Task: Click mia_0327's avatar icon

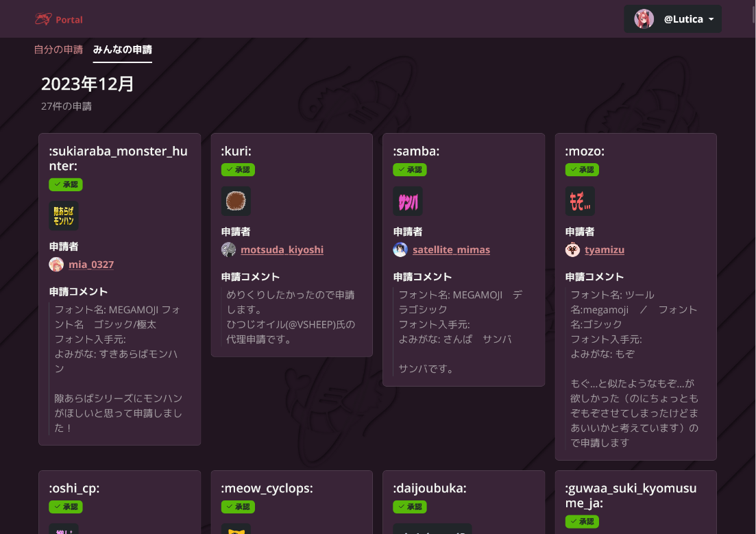Action: click(x=57, y=265)
